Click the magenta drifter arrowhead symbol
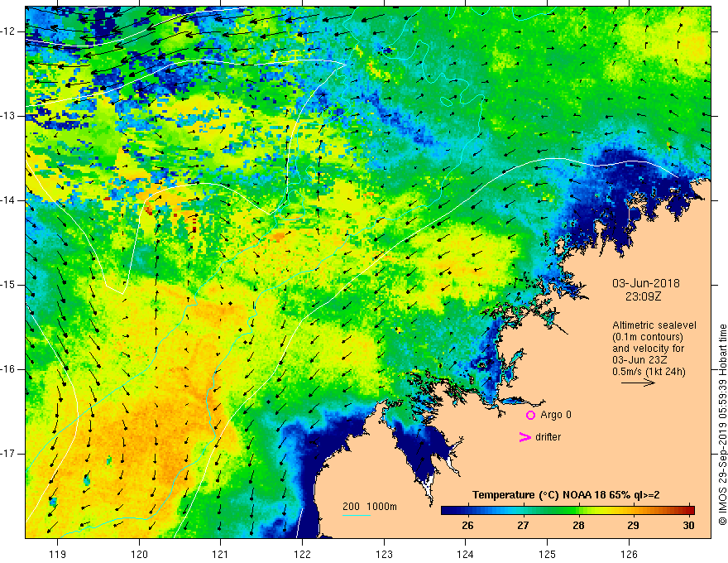This screenshot has width=728, height=563. [x=524, y=437]
